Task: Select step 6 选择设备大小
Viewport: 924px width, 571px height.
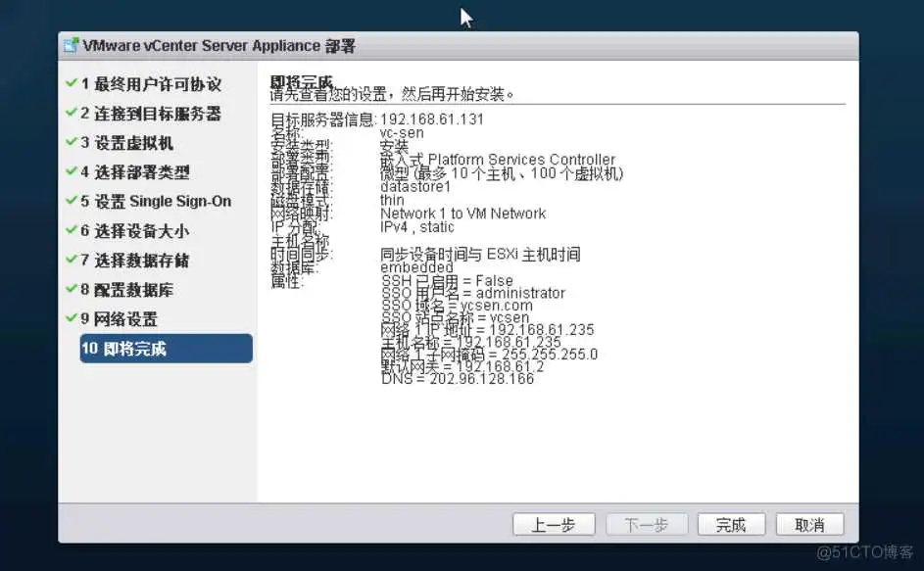Action: 134,231
